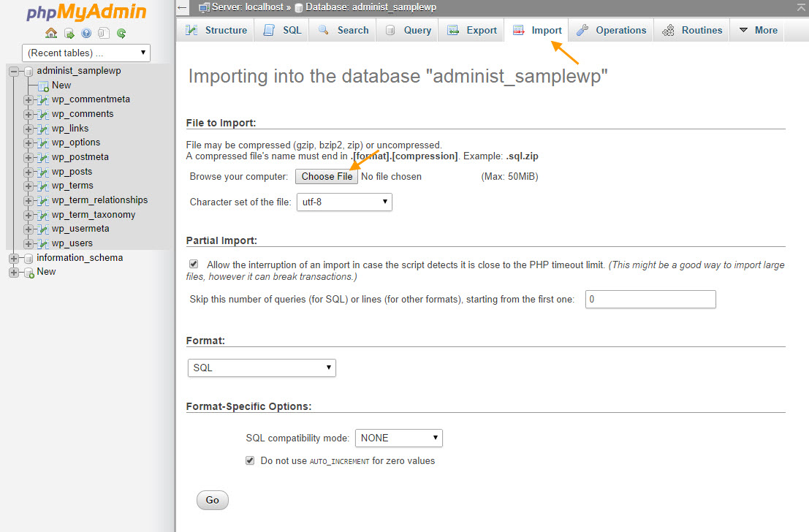Click wp_postmeta table name

[x=80, y=157]
